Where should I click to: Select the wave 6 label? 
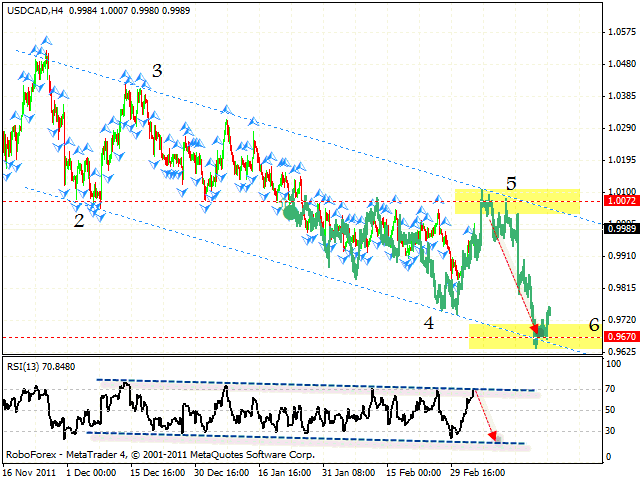coord(593,325)
